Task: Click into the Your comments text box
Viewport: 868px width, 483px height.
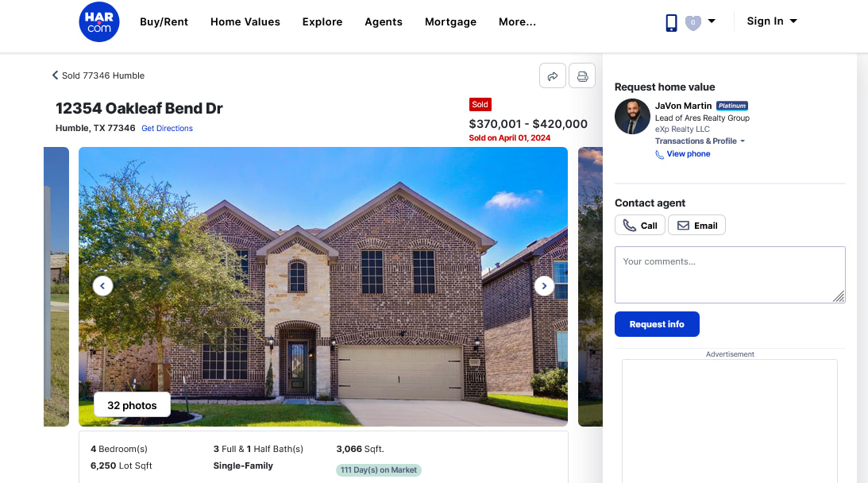Action: click(x=730, y=275)
